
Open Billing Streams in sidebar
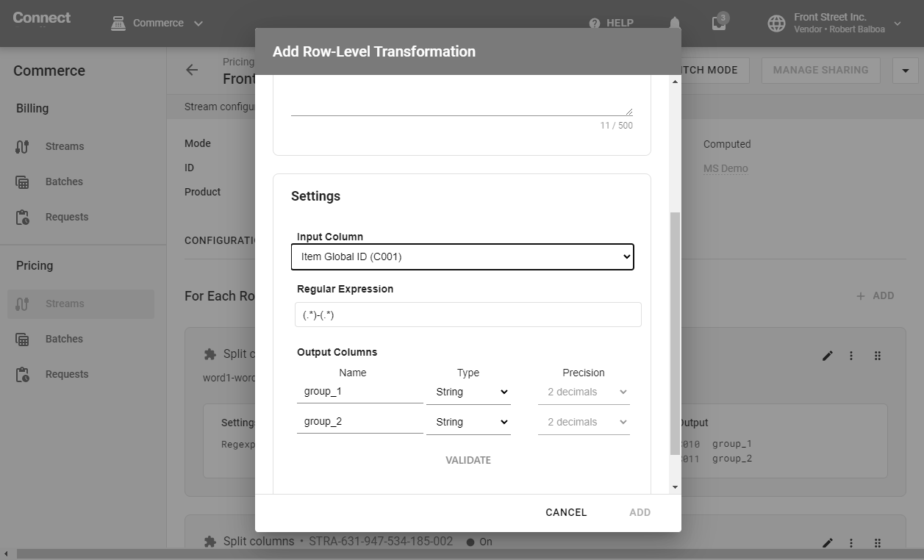click(x=80, y=146)
